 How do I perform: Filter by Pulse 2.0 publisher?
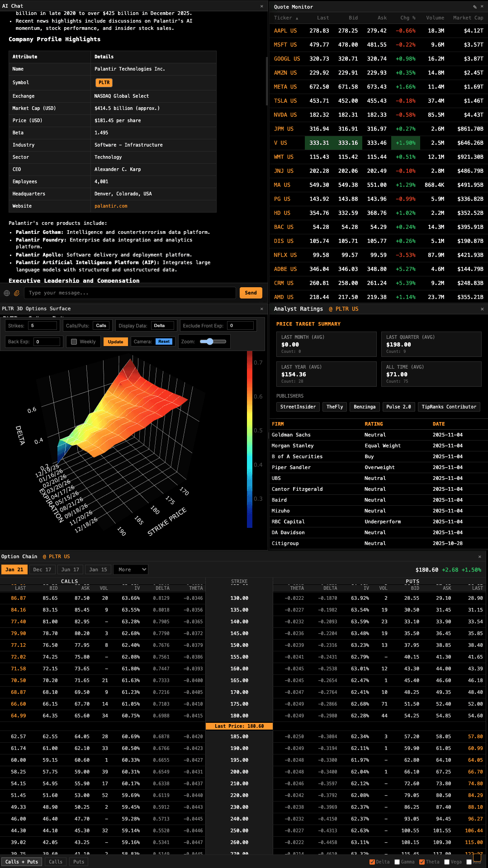pyautogui.click(x=398, y=407)
